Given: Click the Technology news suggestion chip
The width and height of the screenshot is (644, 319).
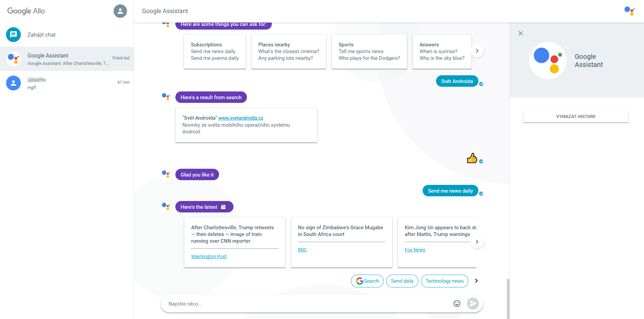Looking at the screenshot, I should point(444,281).
